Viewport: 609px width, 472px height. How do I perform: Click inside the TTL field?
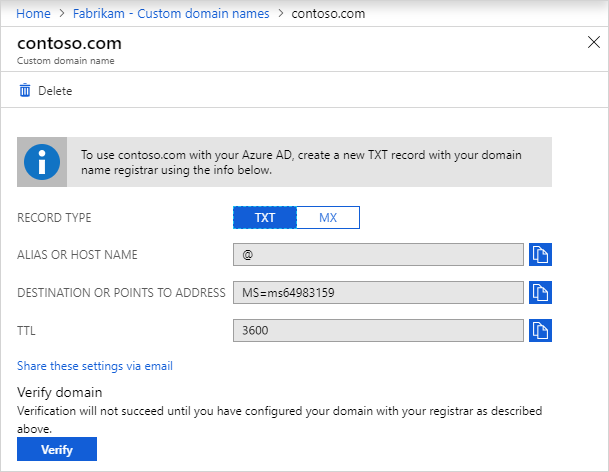[378, 330]
